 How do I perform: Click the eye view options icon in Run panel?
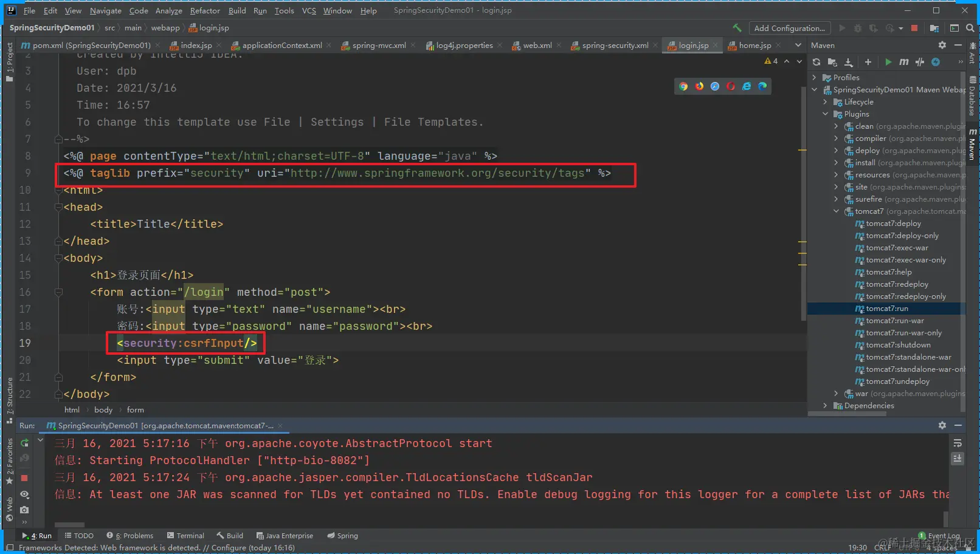[25, 494]
